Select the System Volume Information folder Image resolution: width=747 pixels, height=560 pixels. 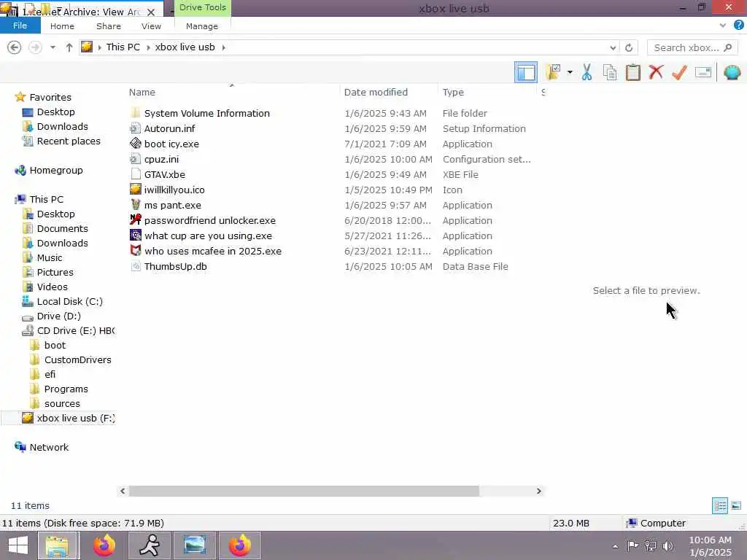(206, 113)
